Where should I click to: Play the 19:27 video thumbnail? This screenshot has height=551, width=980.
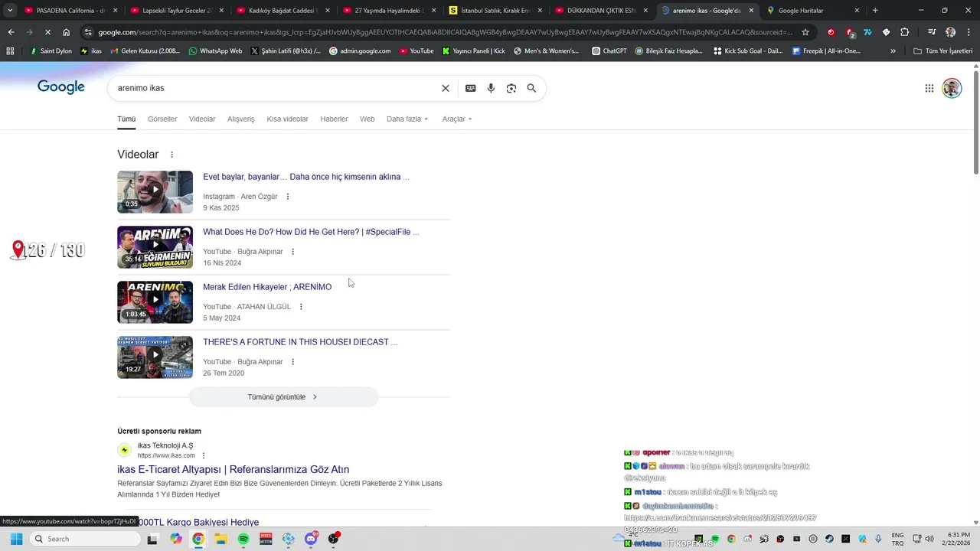[155, 357]
